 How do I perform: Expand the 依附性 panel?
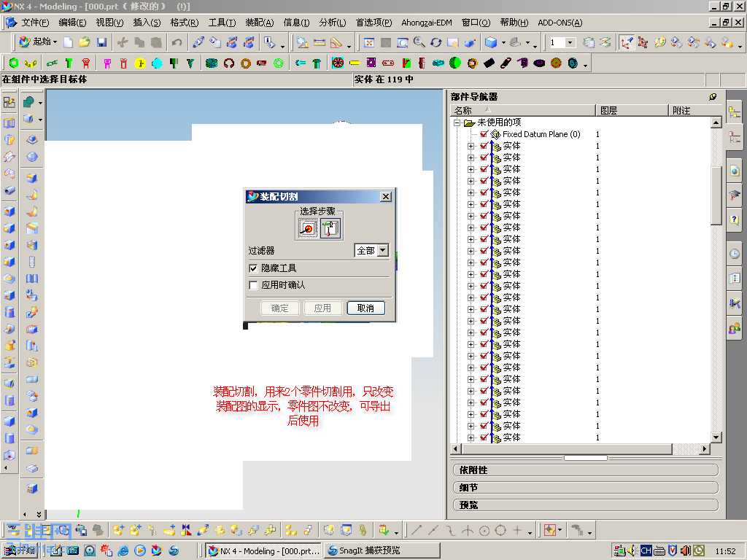[586, 470]
